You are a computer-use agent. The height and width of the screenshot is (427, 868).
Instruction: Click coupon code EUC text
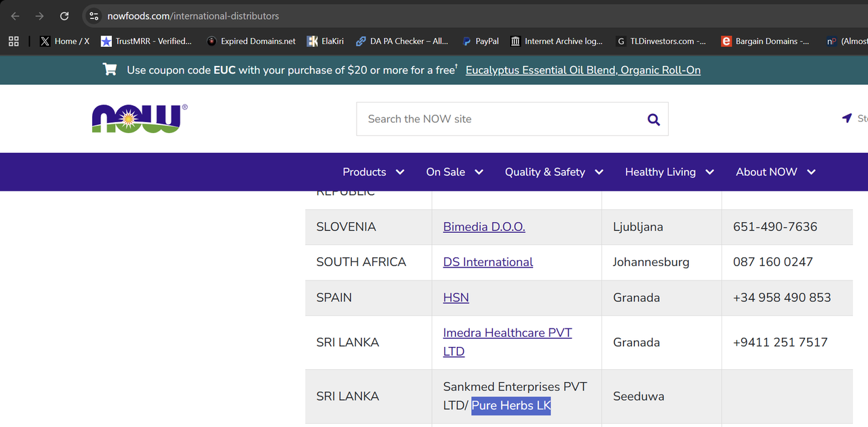(224, 70)
